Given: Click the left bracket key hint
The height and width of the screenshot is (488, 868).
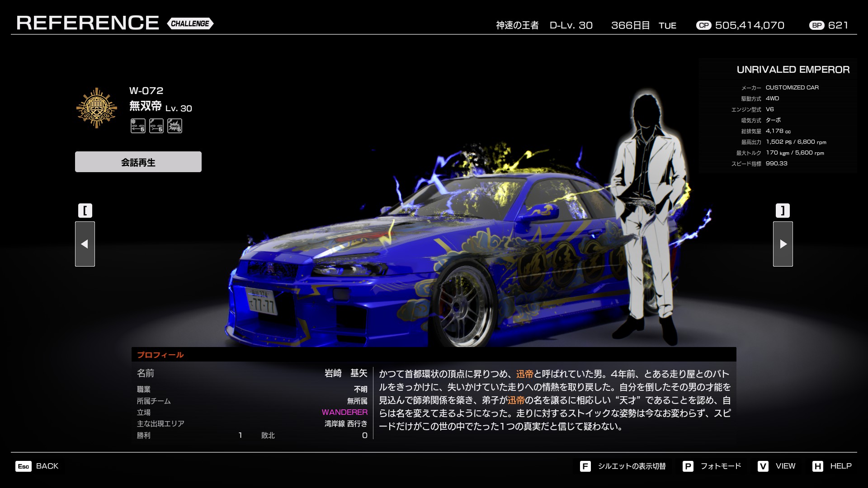Looking at the screenshot, I should [85, 211].
